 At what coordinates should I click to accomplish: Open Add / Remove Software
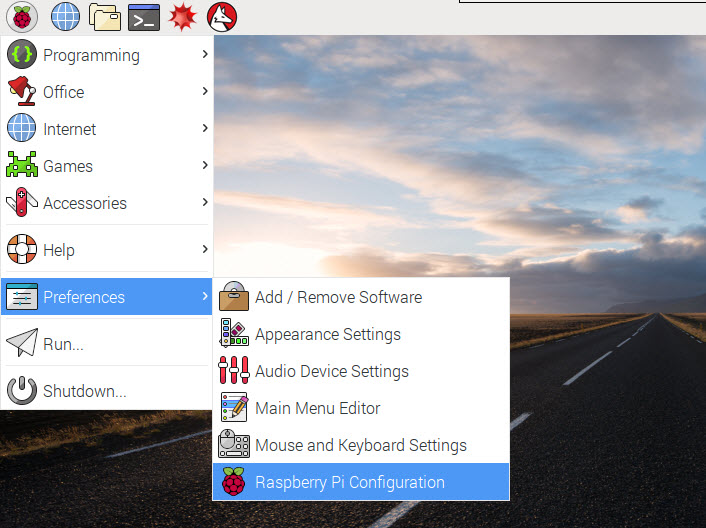point(361,297)
